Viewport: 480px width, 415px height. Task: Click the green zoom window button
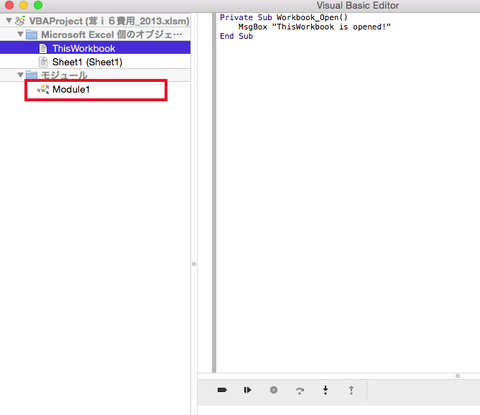38,5
